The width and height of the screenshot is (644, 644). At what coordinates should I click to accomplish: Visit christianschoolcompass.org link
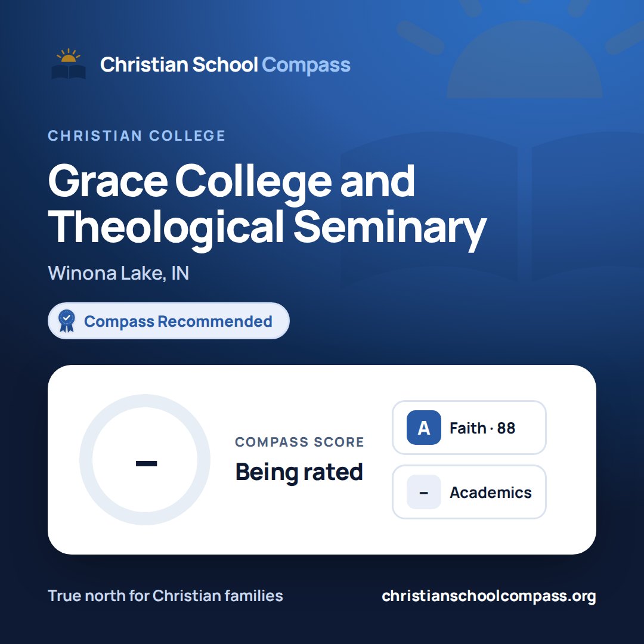click(x=489, y=596)
